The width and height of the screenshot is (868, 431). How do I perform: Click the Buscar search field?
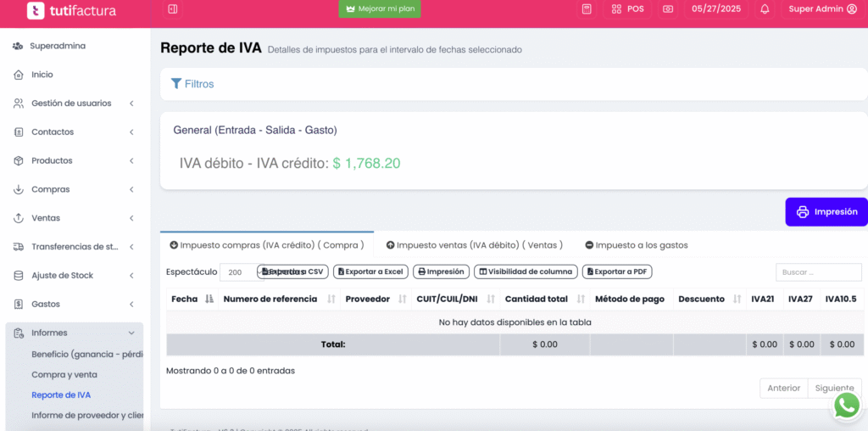tap(818, 272)
